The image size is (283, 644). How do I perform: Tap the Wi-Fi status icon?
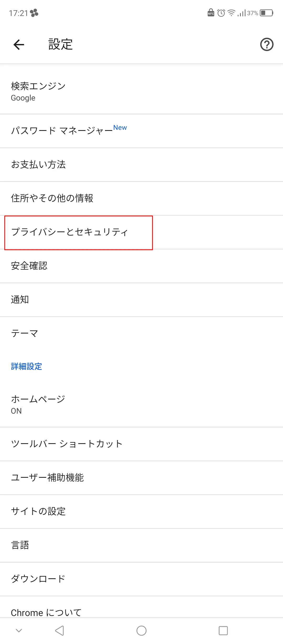tap(231, 13)
